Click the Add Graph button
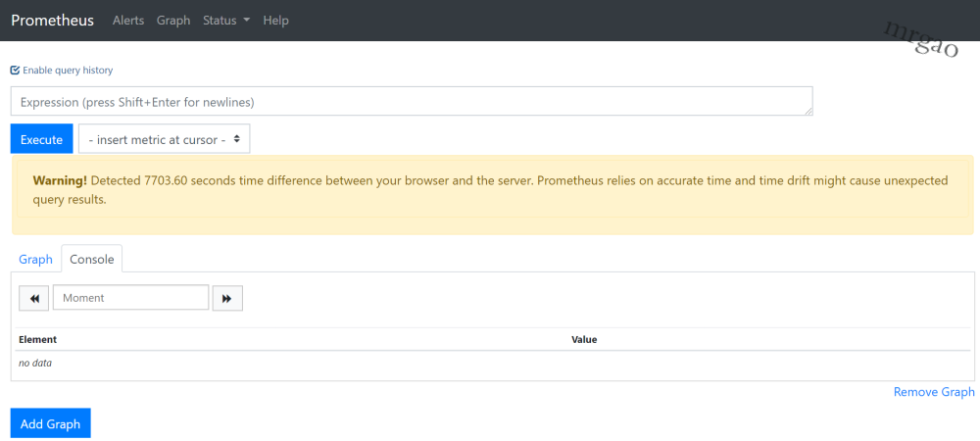 (x=50, y=423)
